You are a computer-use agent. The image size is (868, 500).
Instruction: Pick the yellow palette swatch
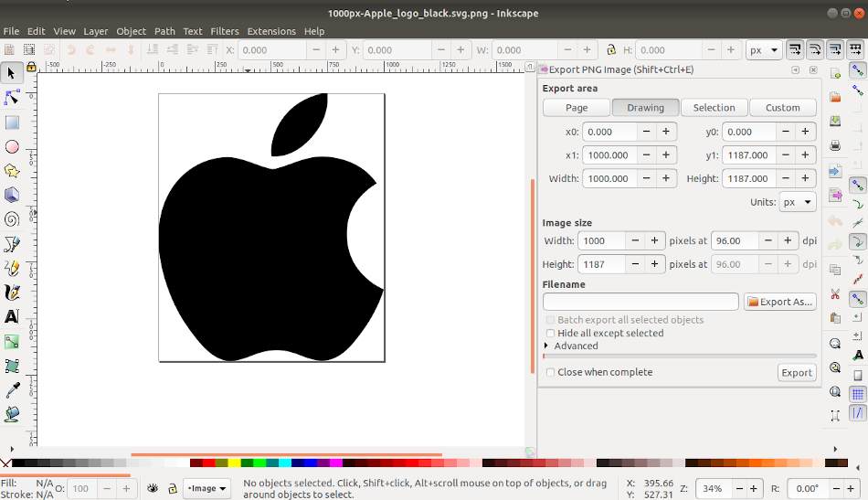234,463
